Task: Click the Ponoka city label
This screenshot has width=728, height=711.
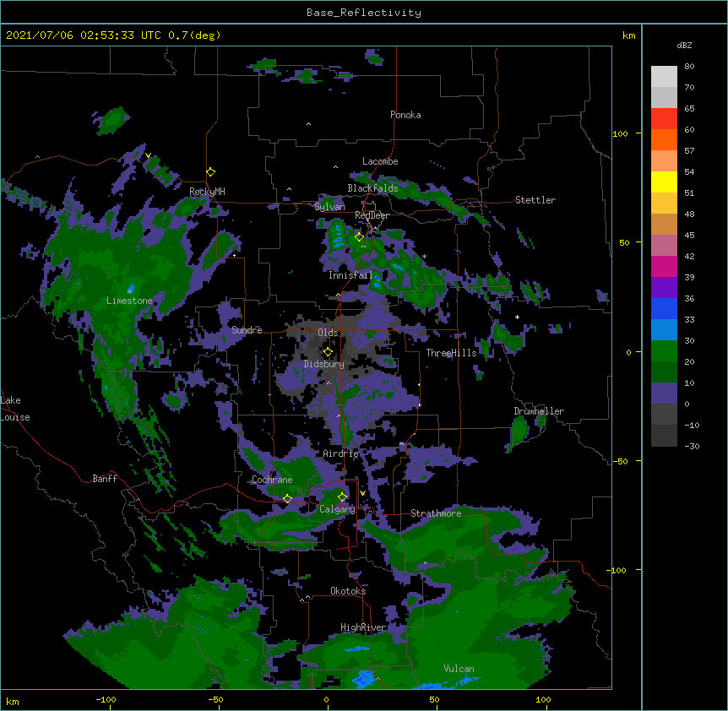Action: click(x=405, y=115)
